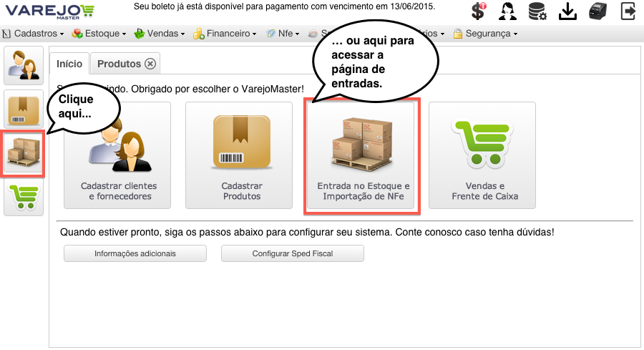This screenshot has height=350, width=644.
Task: Open the product box sidebar icon
Action: pyautogui.click(x=24, y=110)
